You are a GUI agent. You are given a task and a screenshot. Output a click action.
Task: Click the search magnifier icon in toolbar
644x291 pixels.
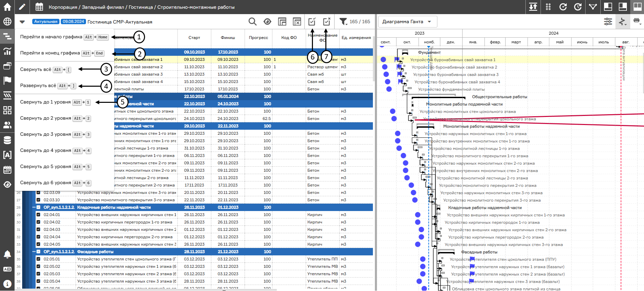[252, 22]
